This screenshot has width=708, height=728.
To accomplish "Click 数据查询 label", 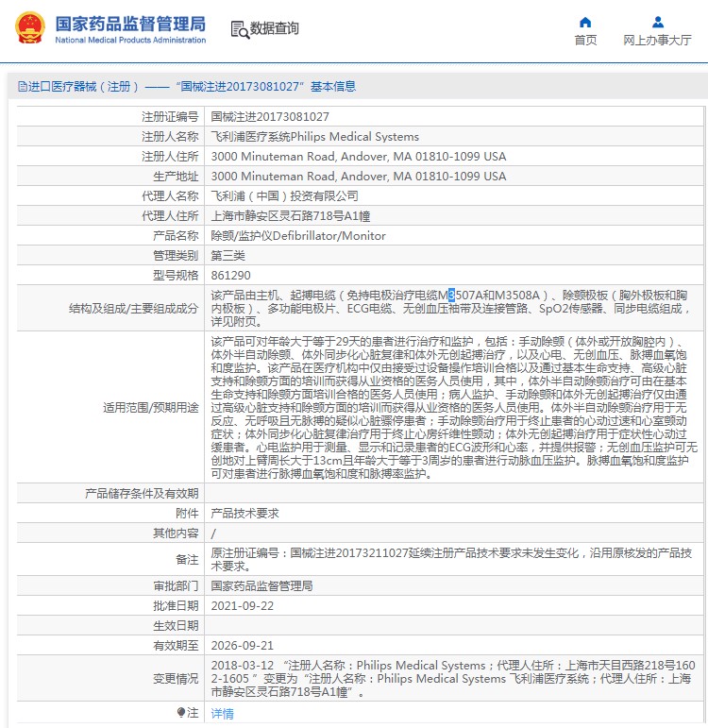I will (x=275, y=28).
